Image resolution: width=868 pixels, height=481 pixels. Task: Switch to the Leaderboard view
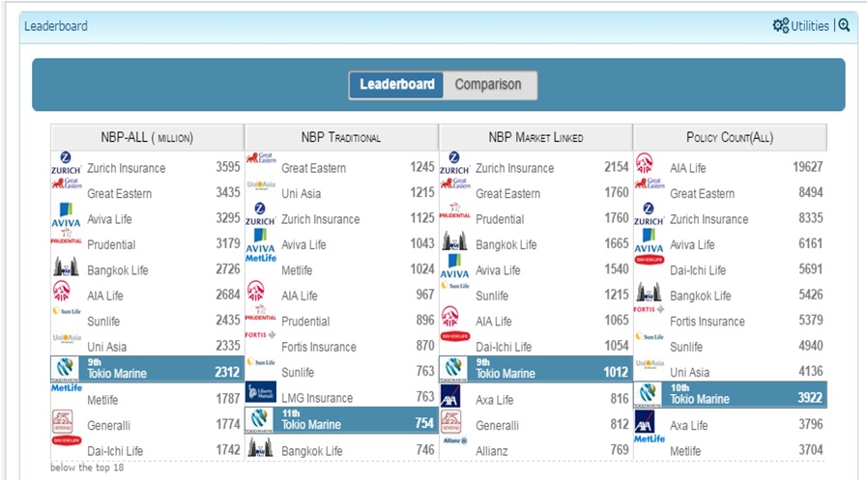pos(396,85)
